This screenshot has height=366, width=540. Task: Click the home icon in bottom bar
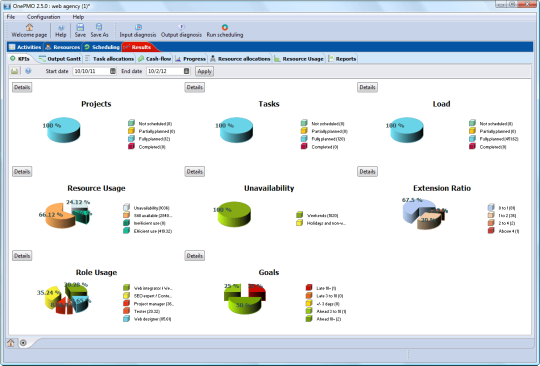click(x=11, y=343)
